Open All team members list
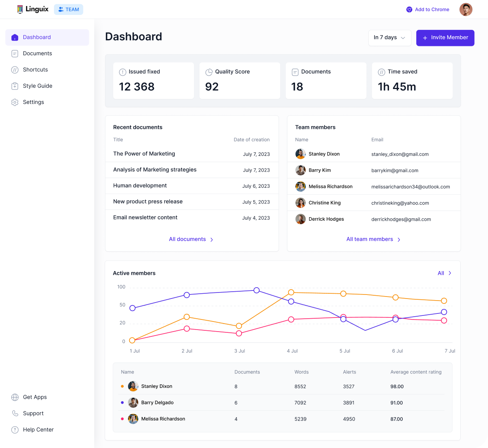Viewport: 488px width, 448px height. [x=373, y=239]
